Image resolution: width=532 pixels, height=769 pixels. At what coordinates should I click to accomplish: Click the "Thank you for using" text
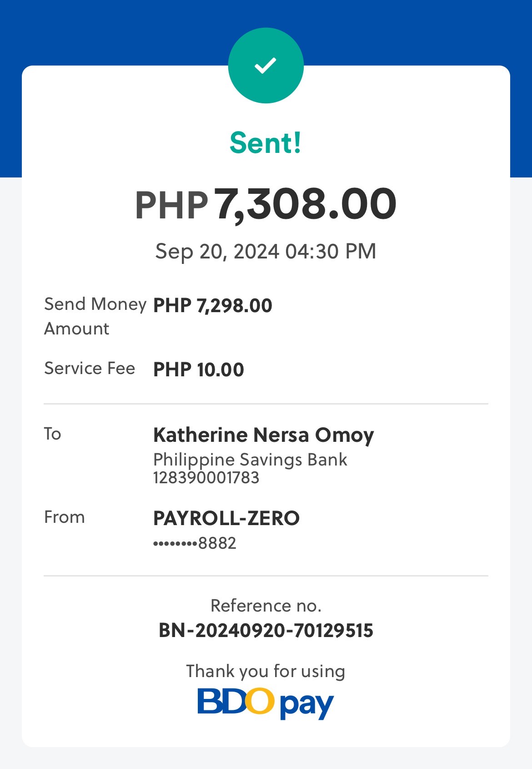pyautogui.click(x=266, y=671)
